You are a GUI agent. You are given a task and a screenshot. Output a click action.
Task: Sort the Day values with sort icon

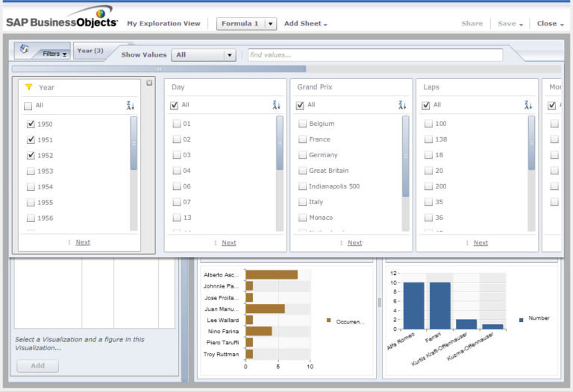coord(276,105)
